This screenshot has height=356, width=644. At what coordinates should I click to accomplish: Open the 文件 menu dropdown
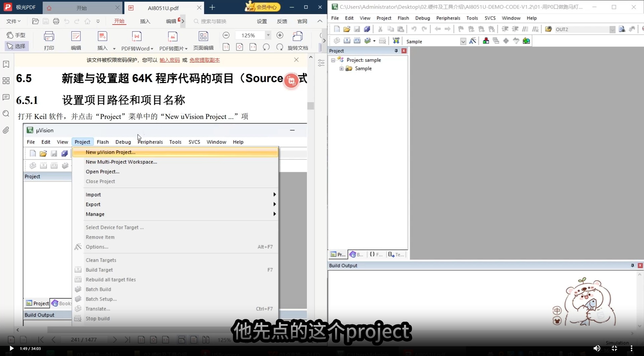[13, 21]
